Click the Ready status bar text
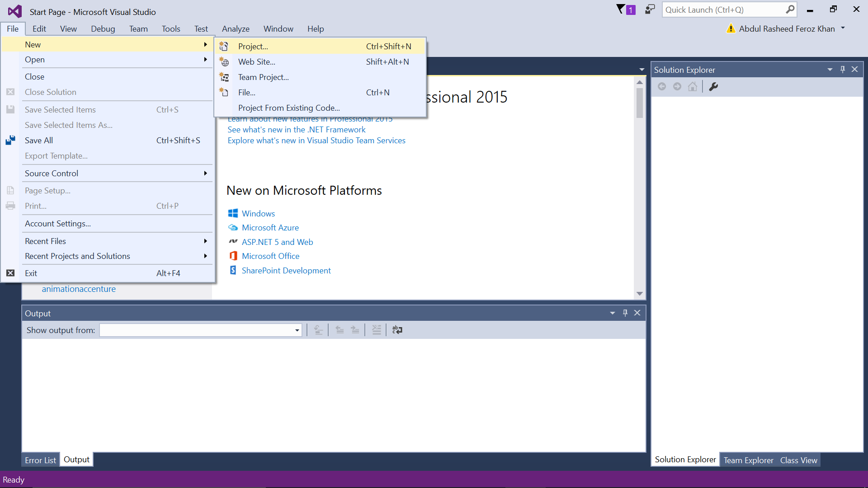The height and width of the screenshot is (488, 868). [14, 479]
